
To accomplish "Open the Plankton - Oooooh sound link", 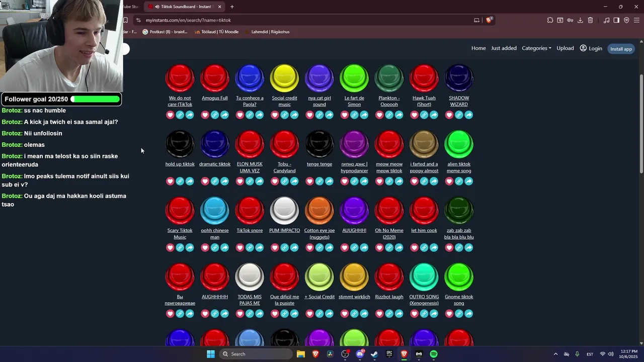I will pyautogui.click(x=389, y=101).
